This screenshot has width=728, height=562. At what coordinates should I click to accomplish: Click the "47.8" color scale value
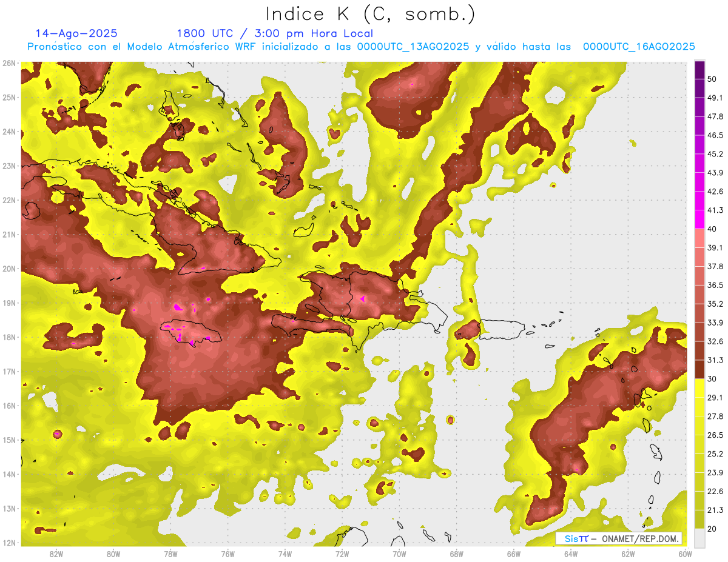715,116
